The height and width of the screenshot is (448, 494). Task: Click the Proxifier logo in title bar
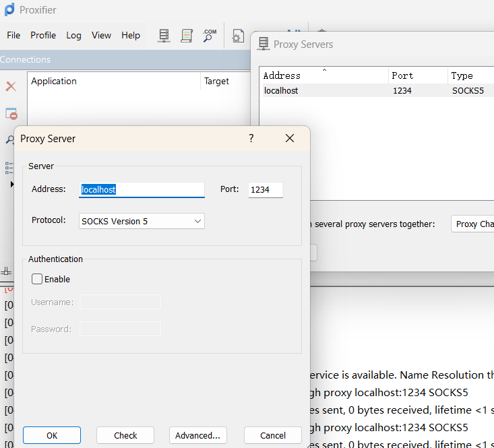[x=9, y=9]
